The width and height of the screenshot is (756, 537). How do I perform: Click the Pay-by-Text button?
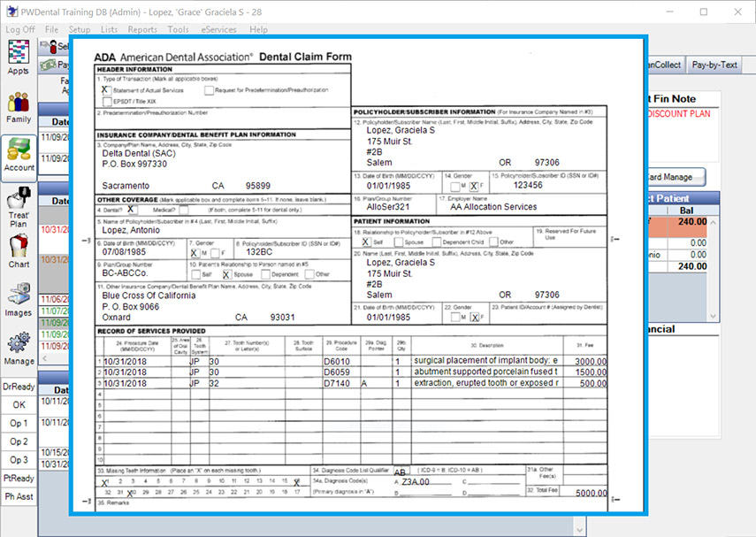click(x=714, y=65)
